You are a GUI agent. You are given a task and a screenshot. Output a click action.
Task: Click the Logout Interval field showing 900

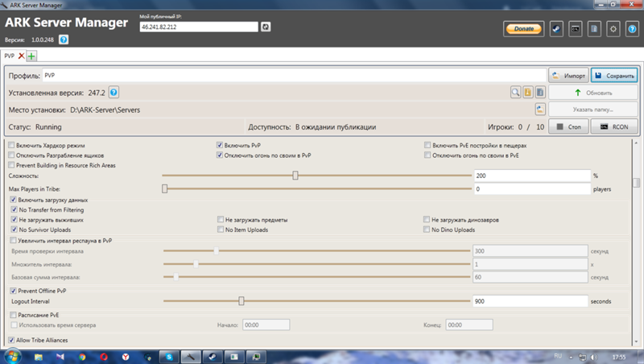(x=530, y=301)
